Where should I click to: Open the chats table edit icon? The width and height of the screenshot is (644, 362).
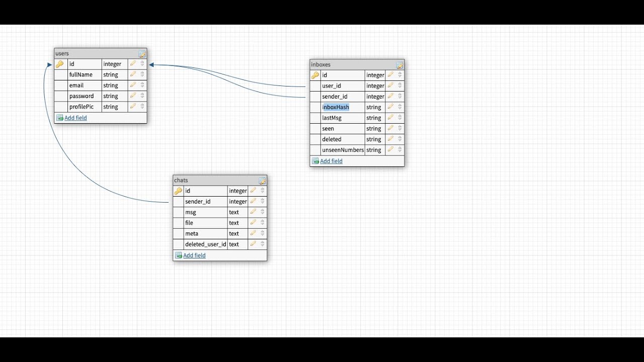tap(262, 180)
